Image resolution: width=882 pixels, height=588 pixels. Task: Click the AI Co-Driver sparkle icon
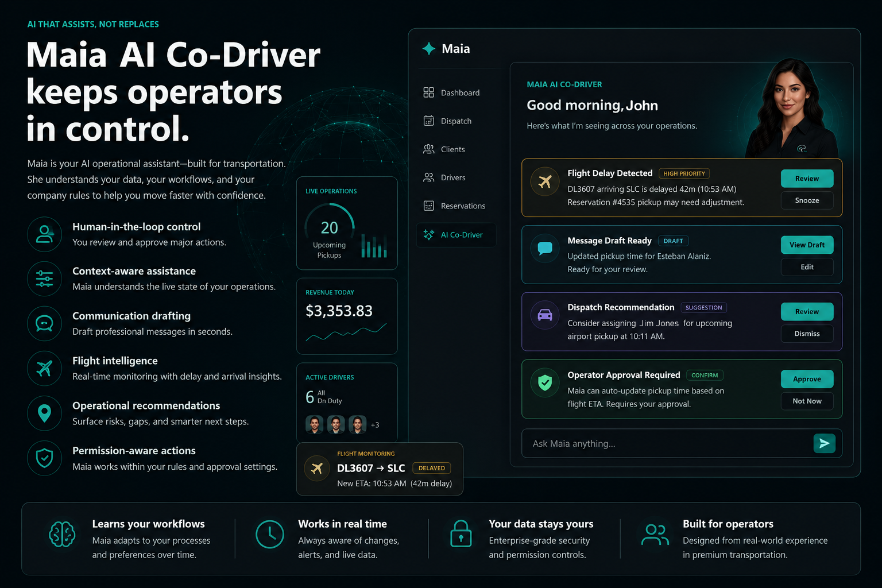(x=428, y=234)
